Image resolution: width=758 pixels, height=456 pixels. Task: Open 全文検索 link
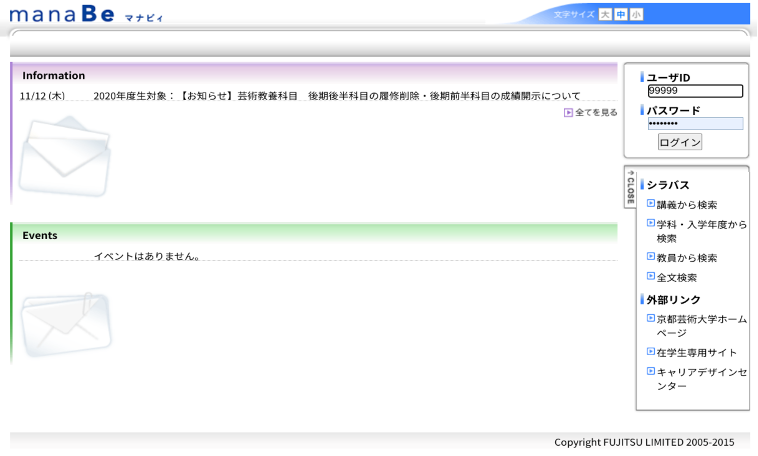[x=676, y=278]
